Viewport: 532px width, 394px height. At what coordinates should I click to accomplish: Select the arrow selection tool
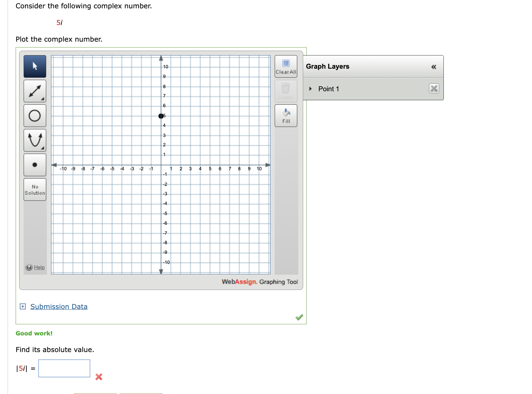click(x=34, y=66)
